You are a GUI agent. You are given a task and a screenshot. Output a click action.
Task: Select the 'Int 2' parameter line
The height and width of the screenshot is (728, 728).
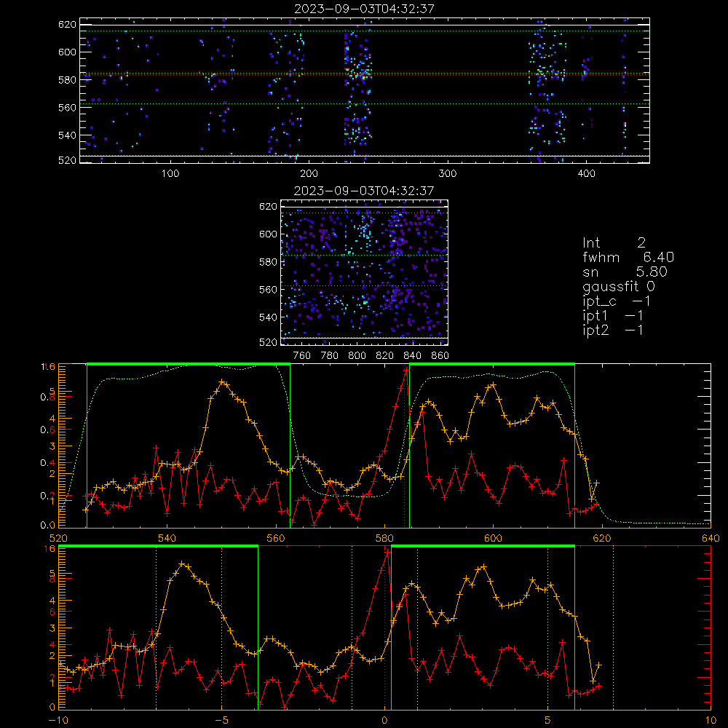614,242
